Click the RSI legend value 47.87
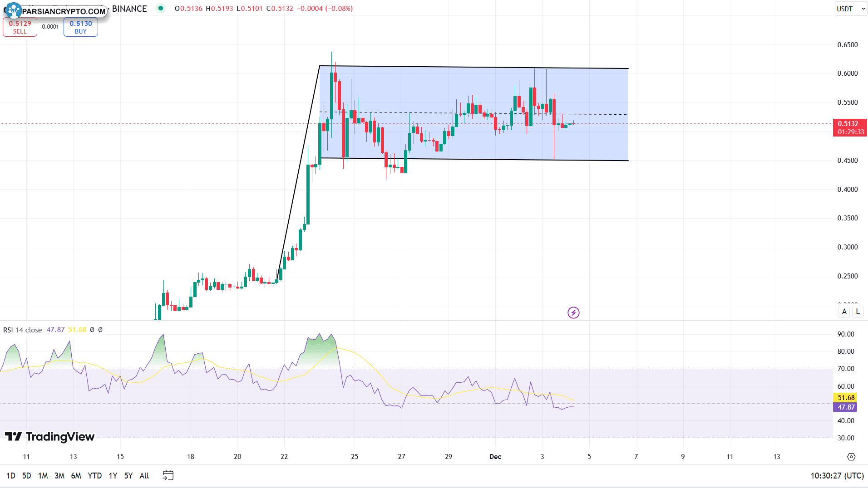868x488 pixels. pos(55,330)
